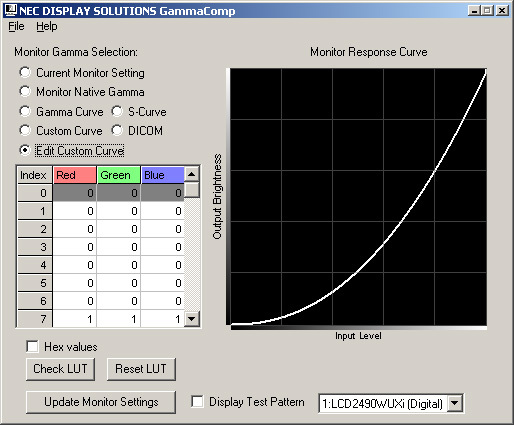
Task: Select the Blue column header
Action: click(163, 175)
